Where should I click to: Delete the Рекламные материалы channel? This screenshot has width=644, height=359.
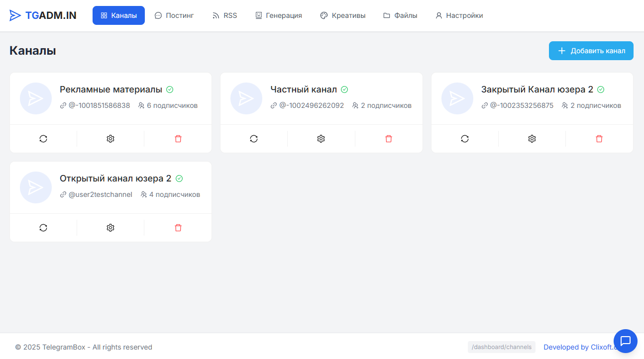pos(178,139)
